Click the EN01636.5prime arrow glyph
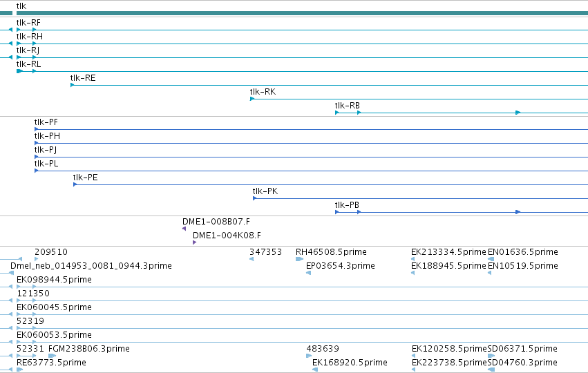The image size is (588, 373). tap(491, 259)
